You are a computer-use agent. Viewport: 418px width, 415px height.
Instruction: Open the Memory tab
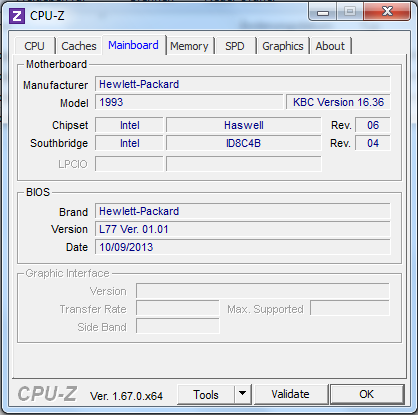(189, 46)
